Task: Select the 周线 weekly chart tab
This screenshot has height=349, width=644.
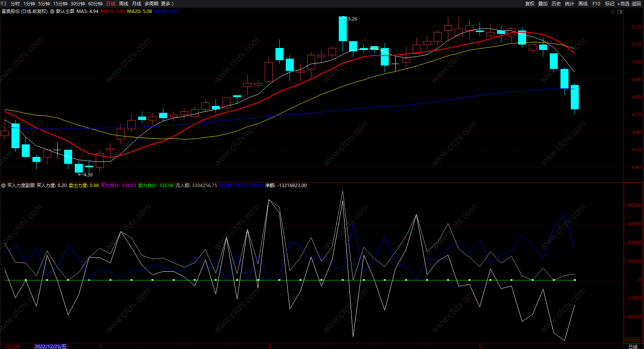Action: pyautogui.click(x=124, y=3)
